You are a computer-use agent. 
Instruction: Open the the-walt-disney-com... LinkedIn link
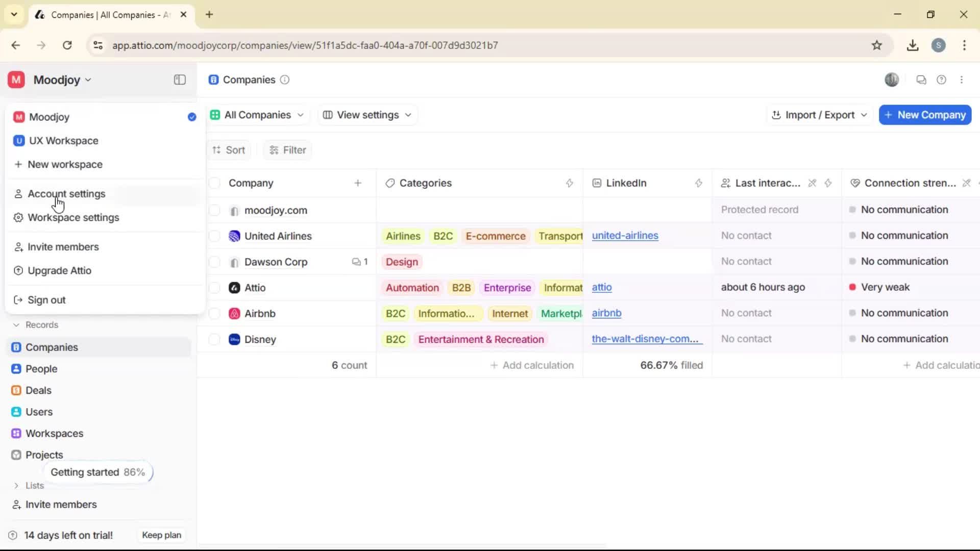click(x=647, y=339)
